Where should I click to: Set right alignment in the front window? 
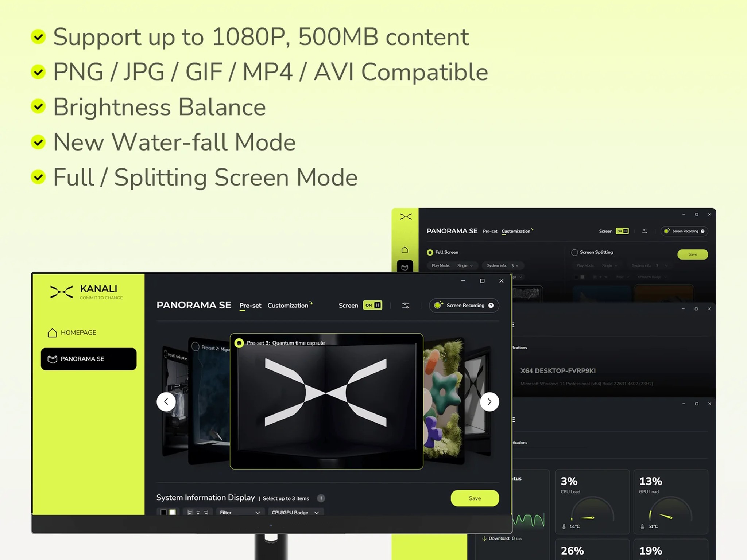(x=206, y=512)
